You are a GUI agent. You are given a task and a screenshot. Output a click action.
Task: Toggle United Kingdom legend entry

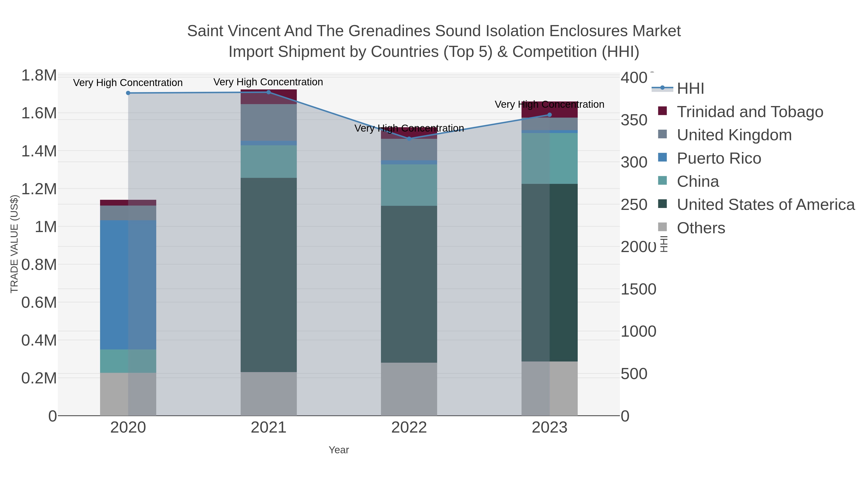coord(725,135)
